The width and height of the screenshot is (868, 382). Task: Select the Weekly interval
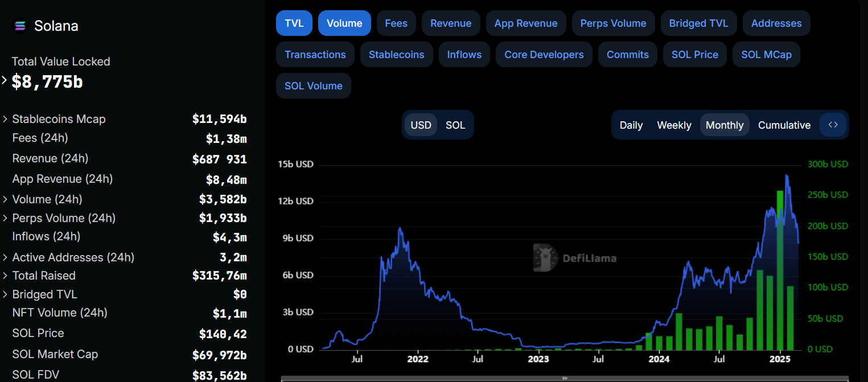674,125
